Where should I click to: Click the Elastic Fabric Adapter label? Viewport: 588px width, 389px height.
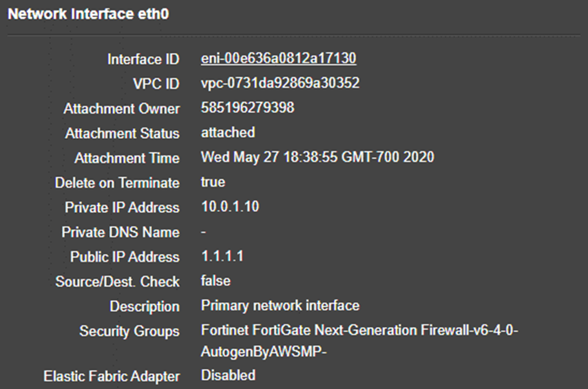point(112,377)
